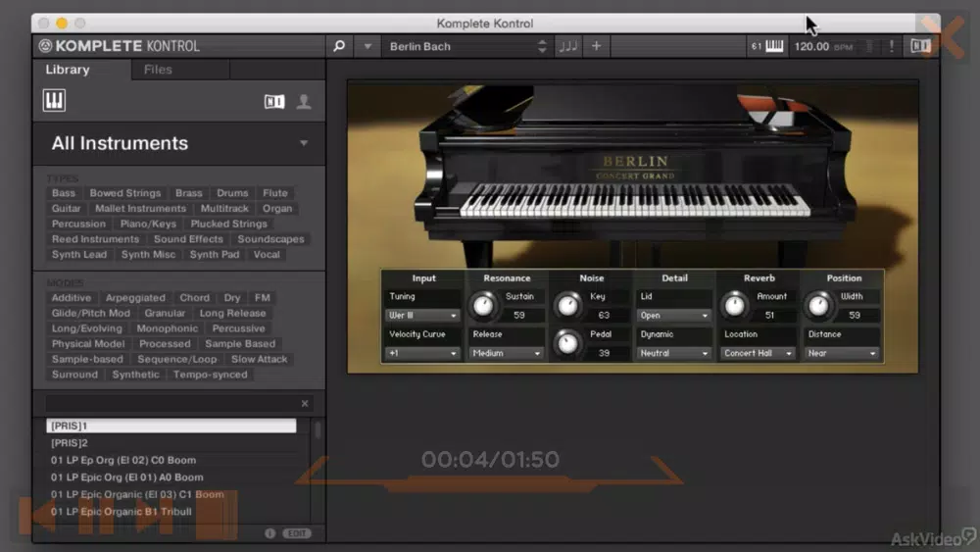Click the Position Width knob

pyautogui.click(x=818, y=306)
